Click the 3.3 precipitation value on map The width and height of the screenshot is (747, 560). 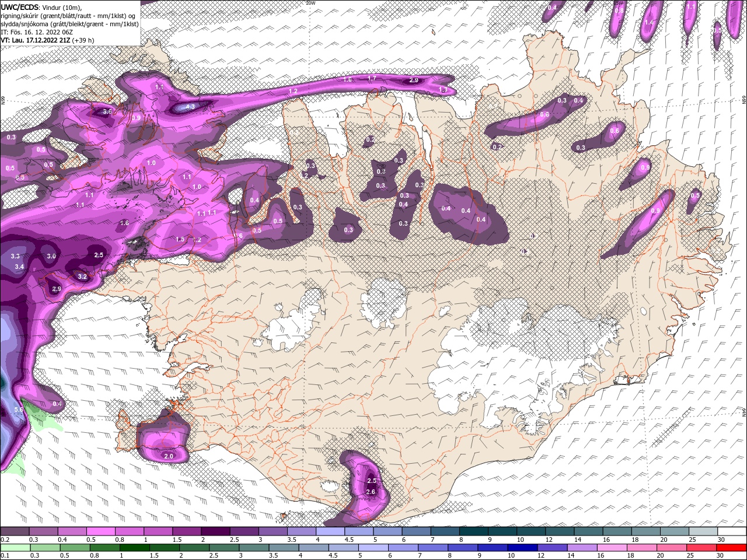pyautogui.click(x=15, y=256)
